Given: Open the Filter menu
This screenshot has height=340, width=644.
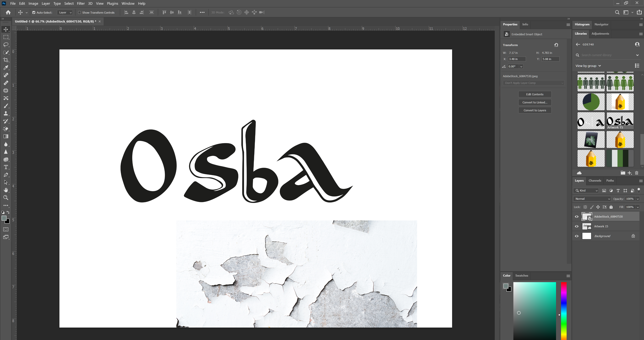Looking at the screenshot, I should (x=81, y=4).
